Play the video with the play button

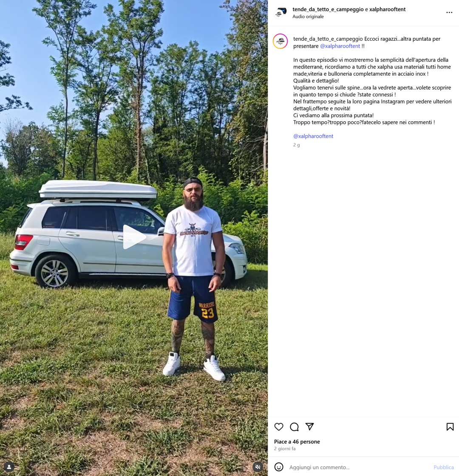pyautogui.click(x=133, y=237)
